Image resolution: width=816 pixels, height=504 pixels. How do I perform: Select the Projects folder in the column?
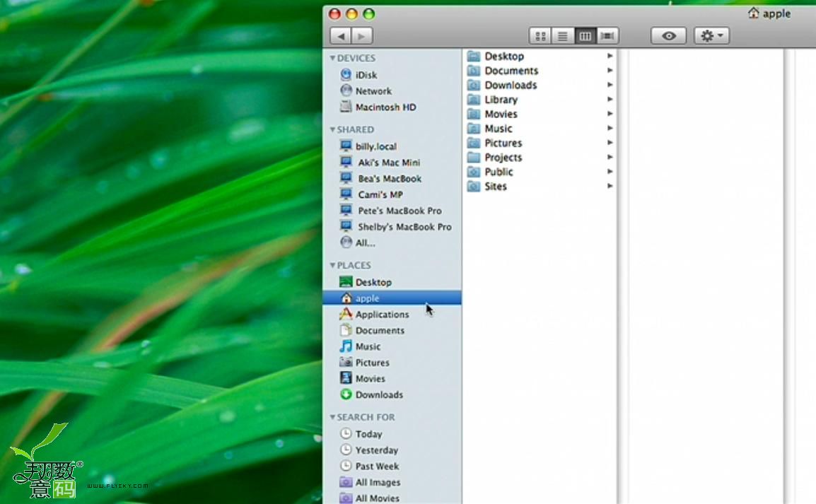point(540,158)
